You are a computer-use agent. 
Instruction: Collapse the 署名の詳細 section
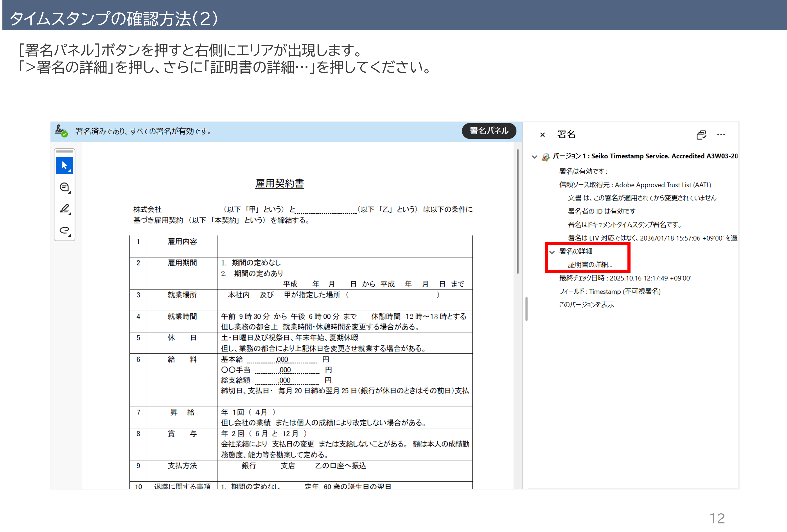click(x=552, y=252)
